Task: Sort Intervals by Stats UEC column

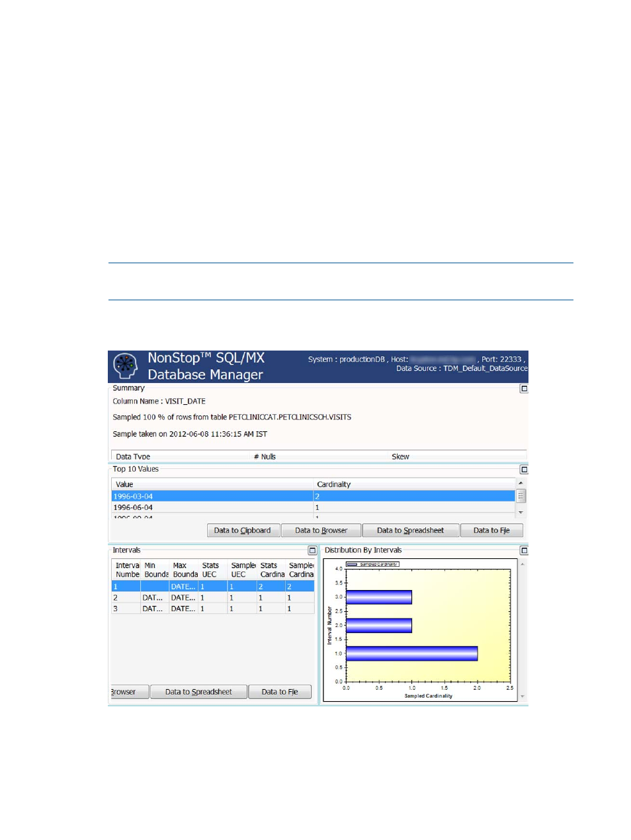Action: click(x=213, y=570)
